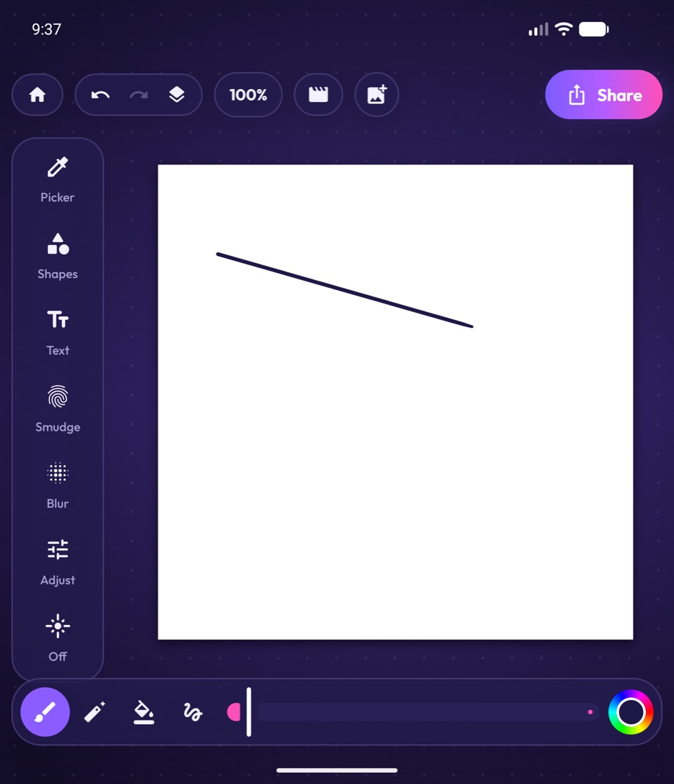
Task: Select the paintbrush tool
Action: (45, 712)
